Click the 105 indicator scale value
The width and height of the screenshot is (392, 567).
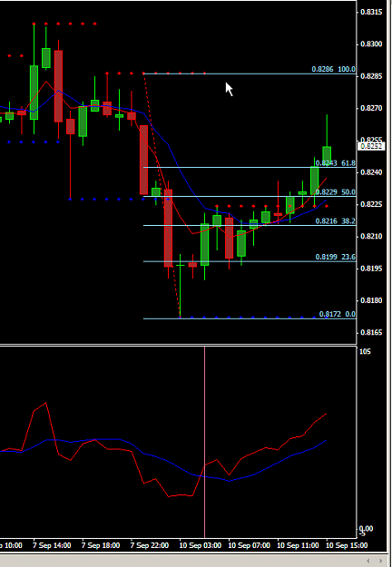366,351
